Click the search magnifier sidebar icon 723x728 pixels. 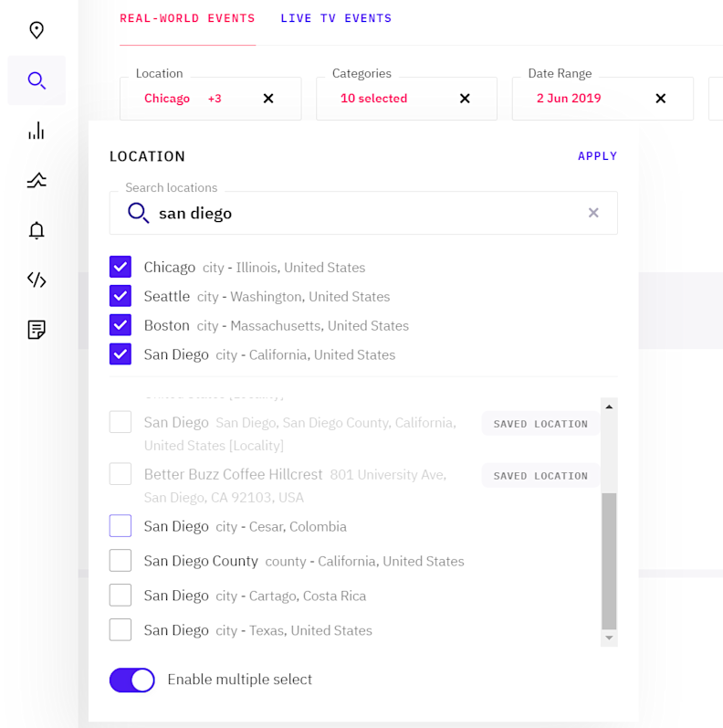(37, 80)
